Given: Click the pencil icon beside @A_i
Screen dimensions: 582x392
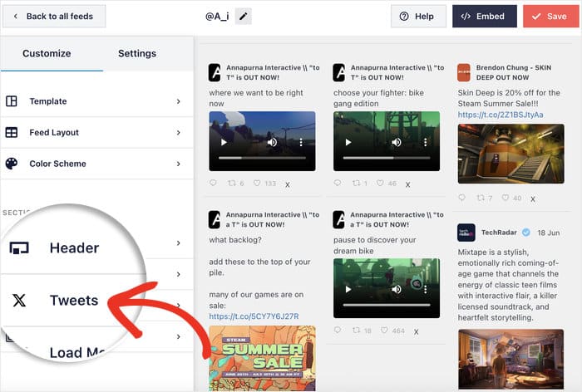Looking at the screenshot, I should (x=243, y=17).
